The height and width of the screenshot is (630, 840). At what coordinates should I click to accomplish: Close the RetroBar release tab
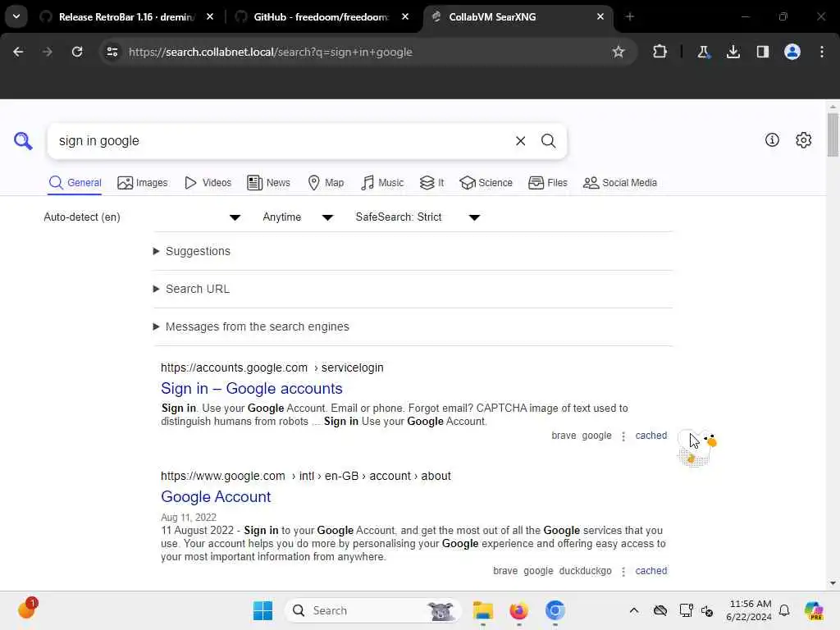pos(210,16)
